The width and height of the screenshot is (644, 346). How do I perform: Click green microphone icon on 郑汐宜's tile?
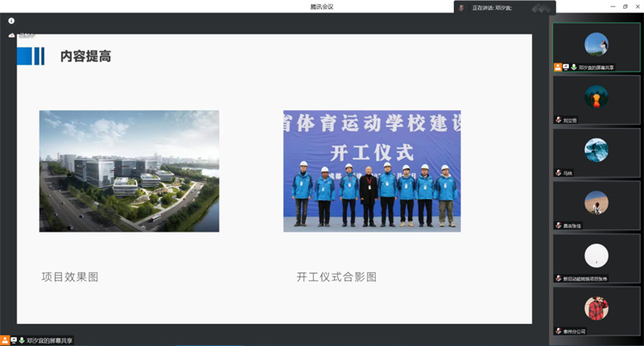click(574, 68)
